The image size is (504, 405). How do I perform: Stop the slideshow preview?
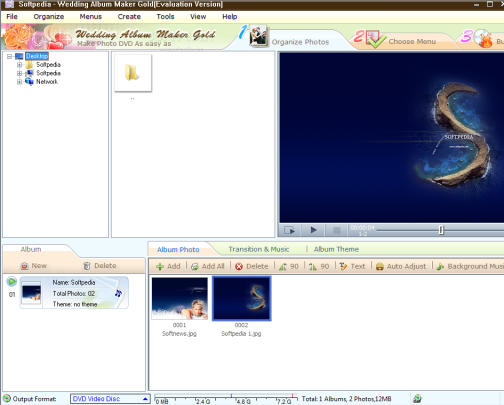point(337,230)
